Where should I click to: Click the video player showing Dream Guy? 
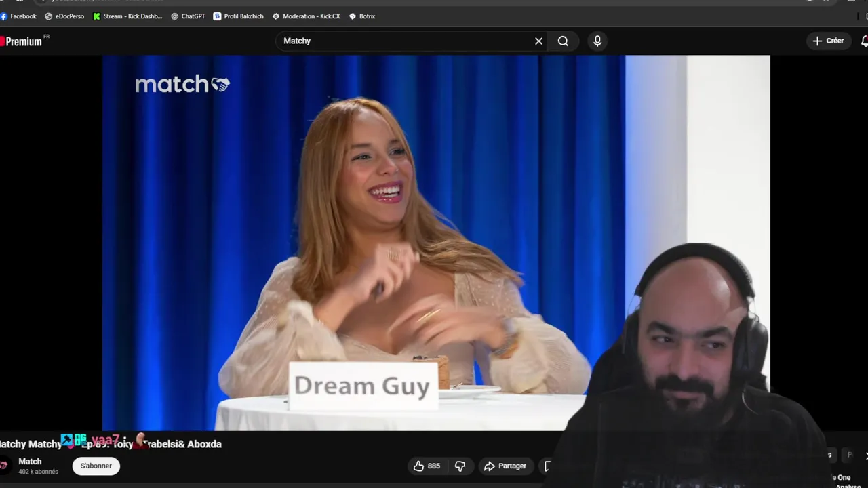coord(436,243)
